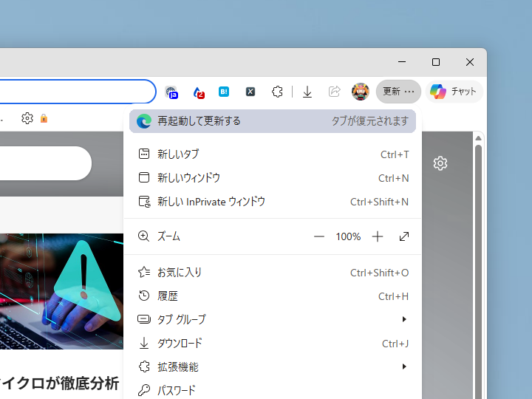Image resolution: width=532 pixels, height=399 pixels.
Task: Maximize the browser window
Action: tap(436, 62)
